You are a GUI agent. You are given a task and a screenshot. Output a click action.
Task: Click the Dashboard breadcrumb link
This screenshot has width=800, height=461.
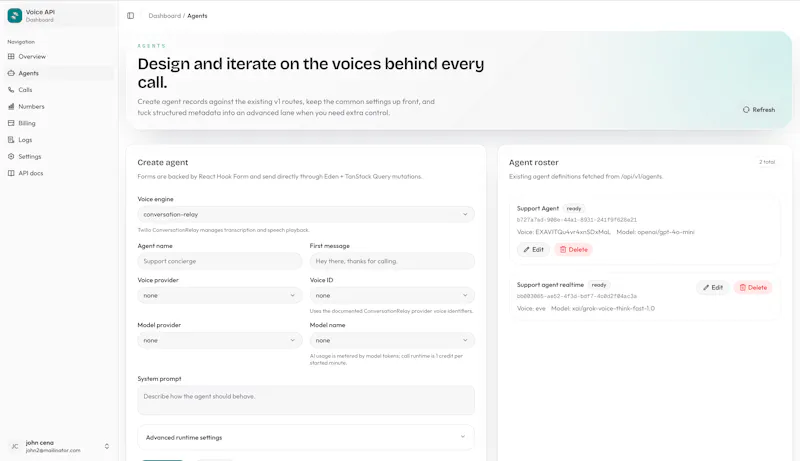[164, 16]
